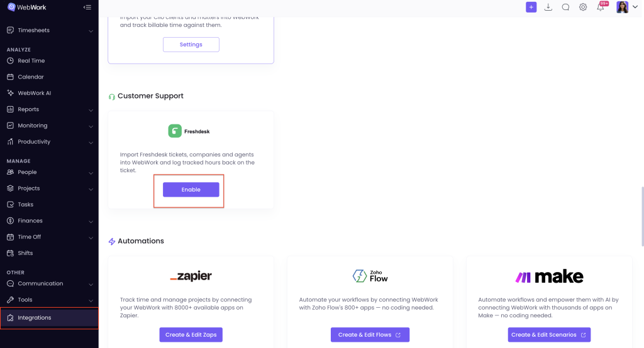Click the Freshdesk logo icon
Viewport: 644px width, 348px height.
[x=175, y=131]
